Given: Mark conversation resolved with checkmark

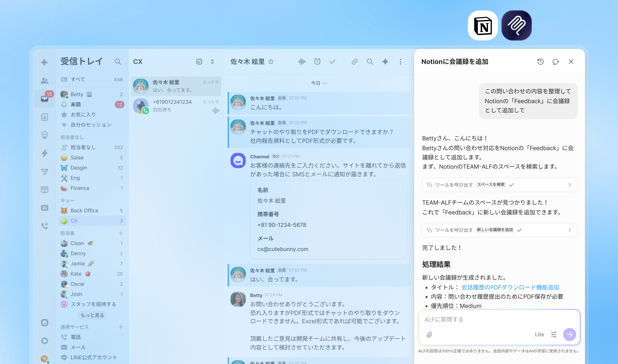Looking at the screenshot, I should click(332, 62).
